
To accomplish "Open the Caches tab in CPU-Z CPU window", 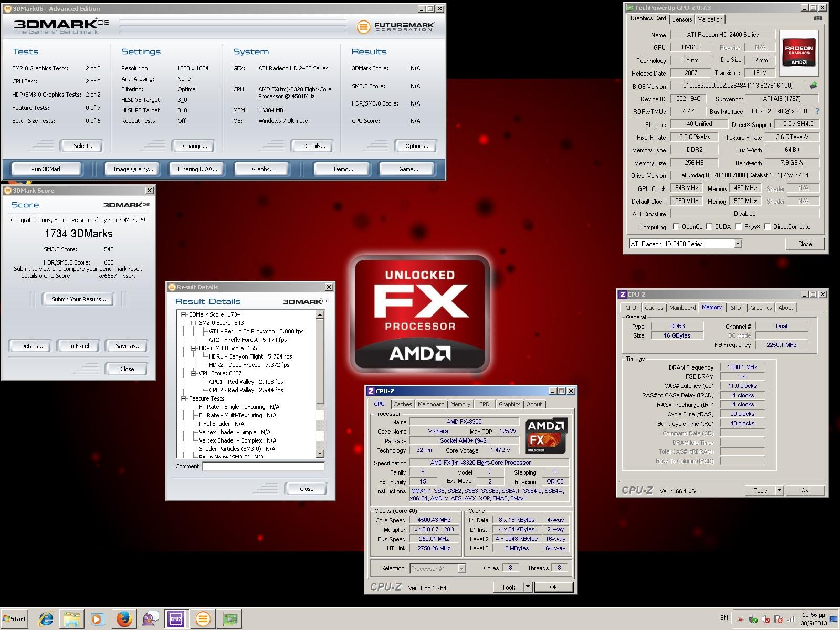I will (403, 404).
